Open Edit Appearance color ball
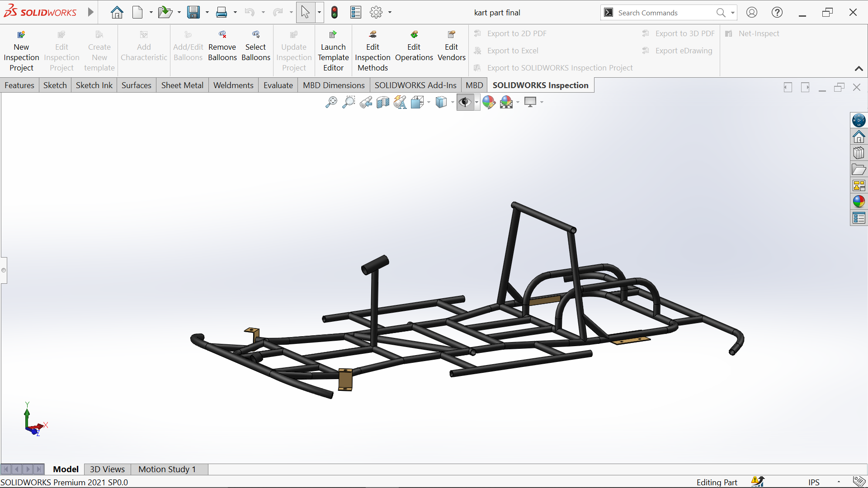The image size is (868, 488). pyautogui.click(x=488, y=103)
